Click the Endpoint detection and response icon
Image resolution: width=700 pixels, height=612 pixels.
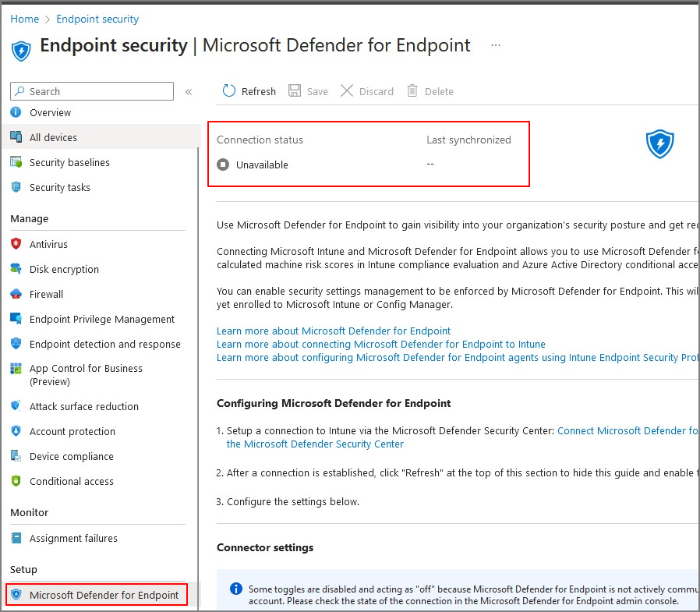(16, 344)
